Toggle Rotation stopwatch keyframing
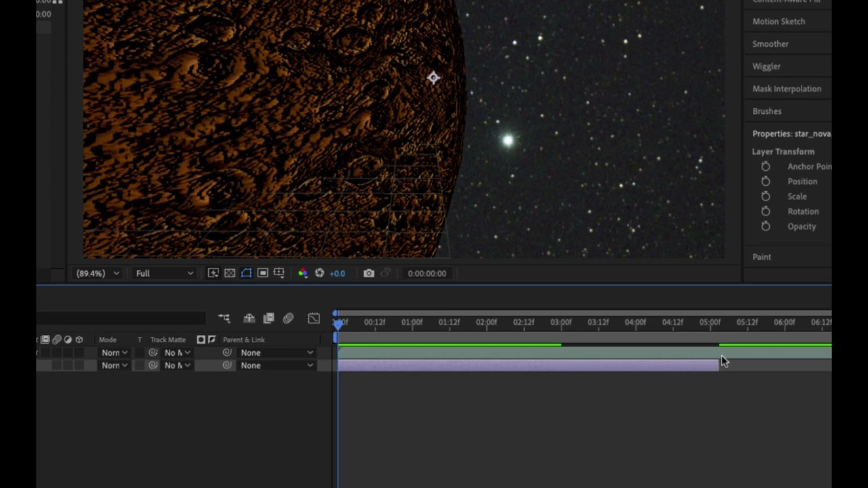Viewport: 868px width, 488px height. coord(766,211)
